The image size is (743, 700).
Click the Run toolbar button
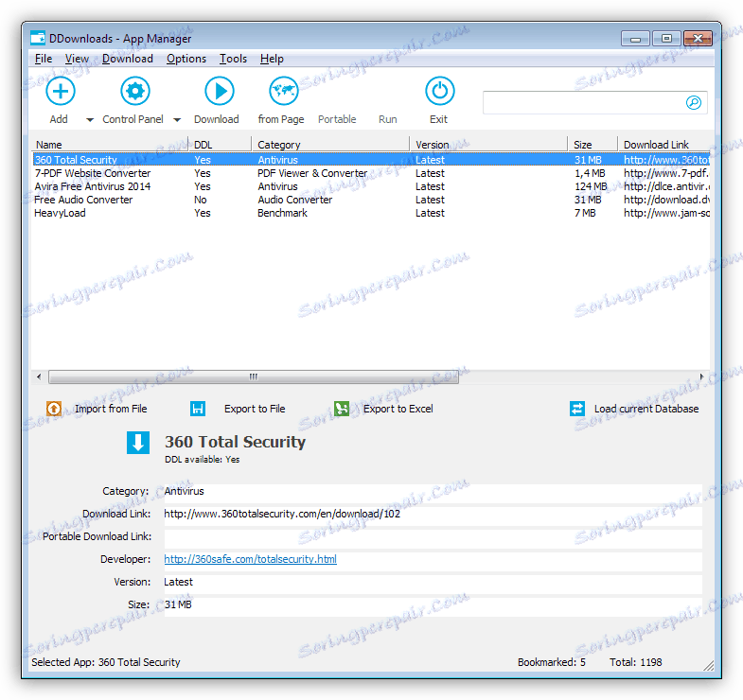coord(388,119)
